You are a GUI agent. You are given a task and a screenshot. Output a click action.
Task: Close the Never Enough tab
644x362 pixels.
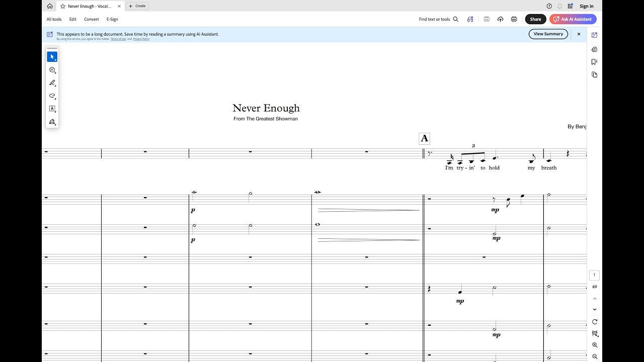(x=119, y=6)
